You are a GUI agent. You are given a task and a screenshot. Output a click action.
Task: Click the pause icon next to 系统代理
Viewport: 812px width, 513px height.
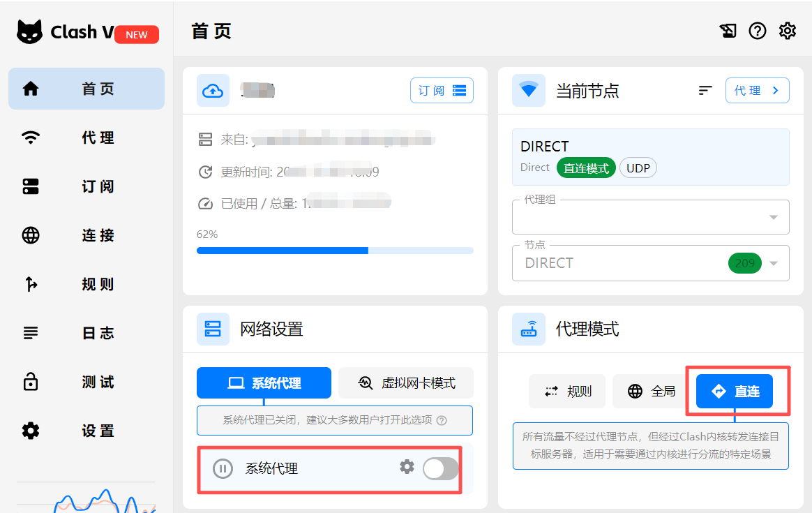point(223,468)
